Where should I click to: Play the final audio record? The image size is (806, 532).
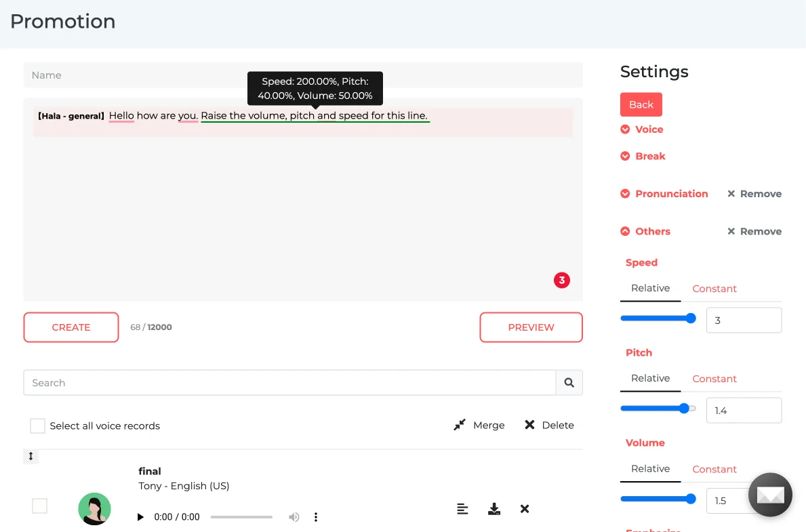140,517
